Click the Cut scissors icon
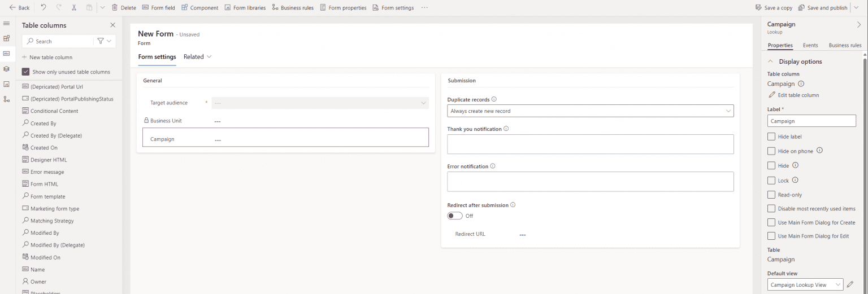Image resolution: width=868 pixels, height=294 pixels. coord(74,7)
